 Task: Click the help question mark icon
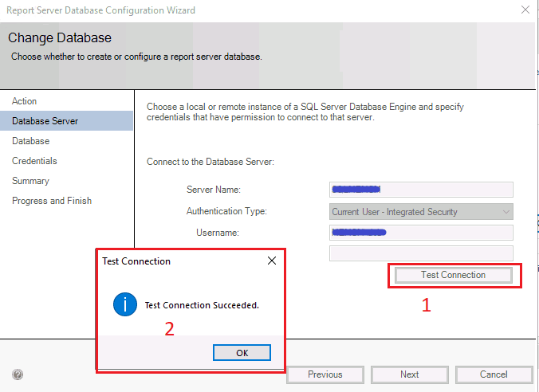point(18,374)
